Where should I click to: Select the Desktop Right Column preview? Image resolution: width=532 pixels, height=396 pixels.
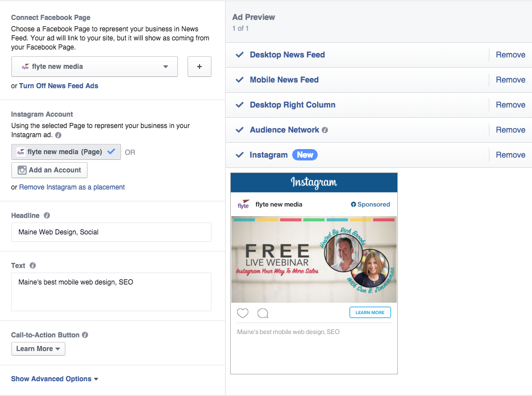click(293, 105)
